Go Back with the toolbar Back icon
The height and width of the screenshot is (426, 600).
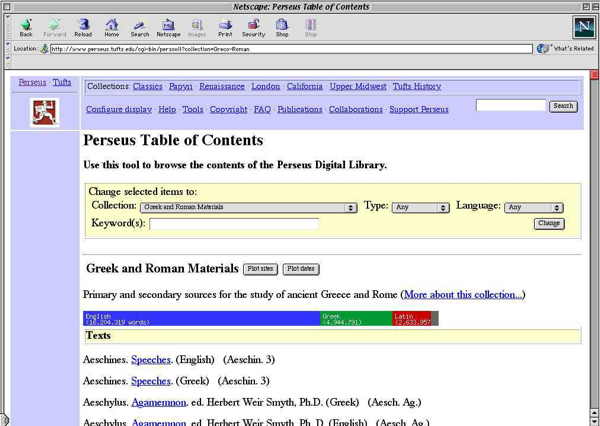(x=26, y=27)
